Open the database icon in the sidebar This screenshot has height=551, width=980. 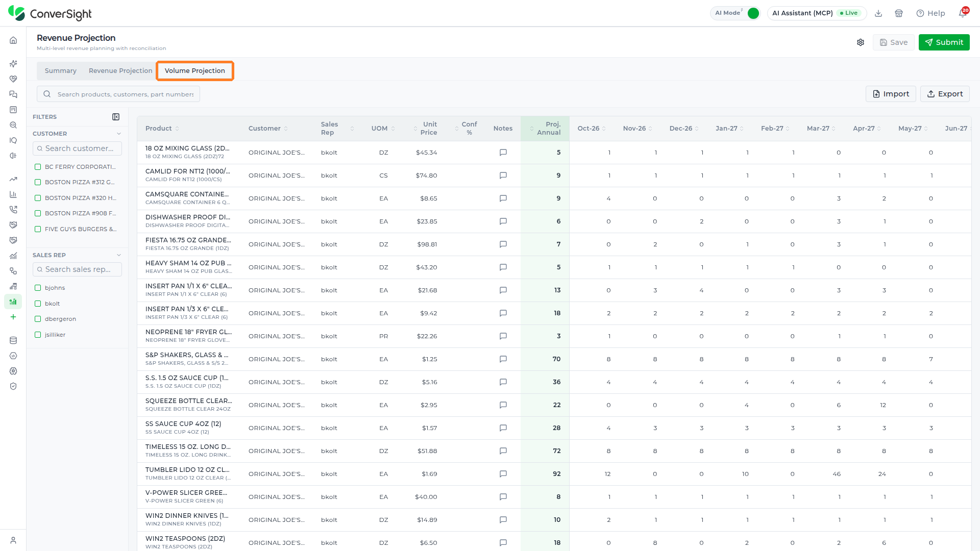coord(13,340)
